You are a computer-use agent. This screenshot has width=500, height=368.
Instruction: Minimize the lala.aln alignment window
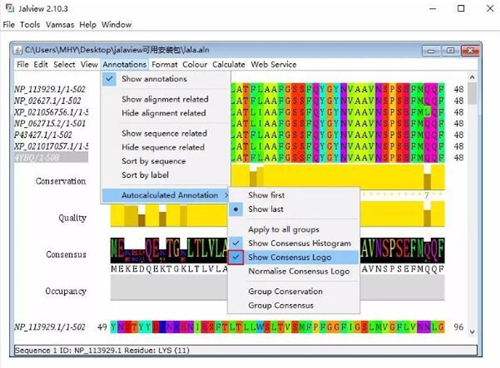431,51
